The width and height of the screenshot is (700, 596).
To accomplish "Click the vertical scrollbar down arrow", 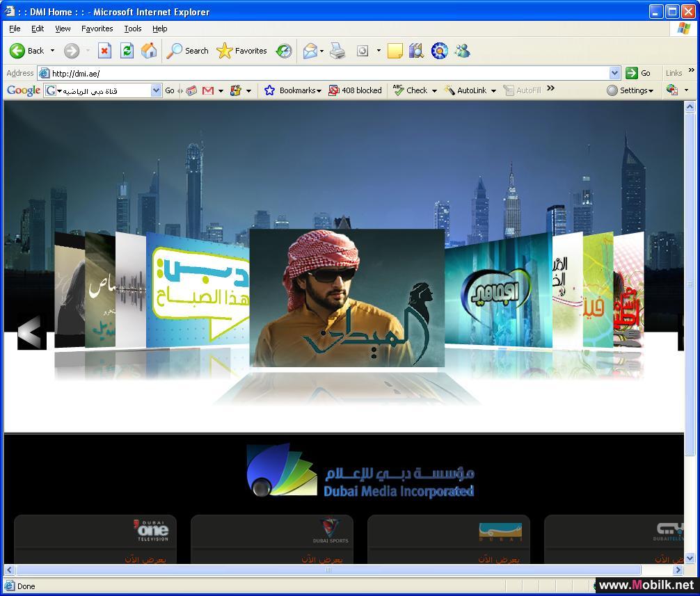I will tap(690, 558).
